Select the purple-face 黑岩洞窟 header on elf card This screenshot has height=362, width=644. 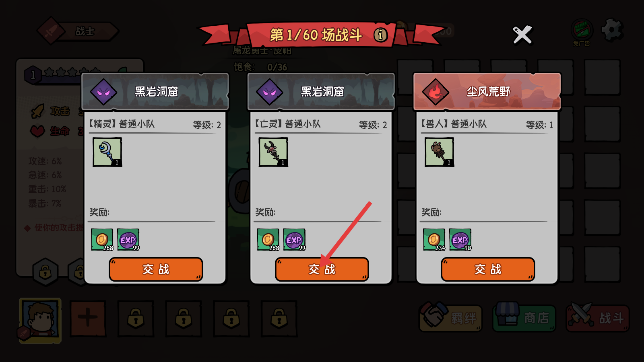[155, 92]
